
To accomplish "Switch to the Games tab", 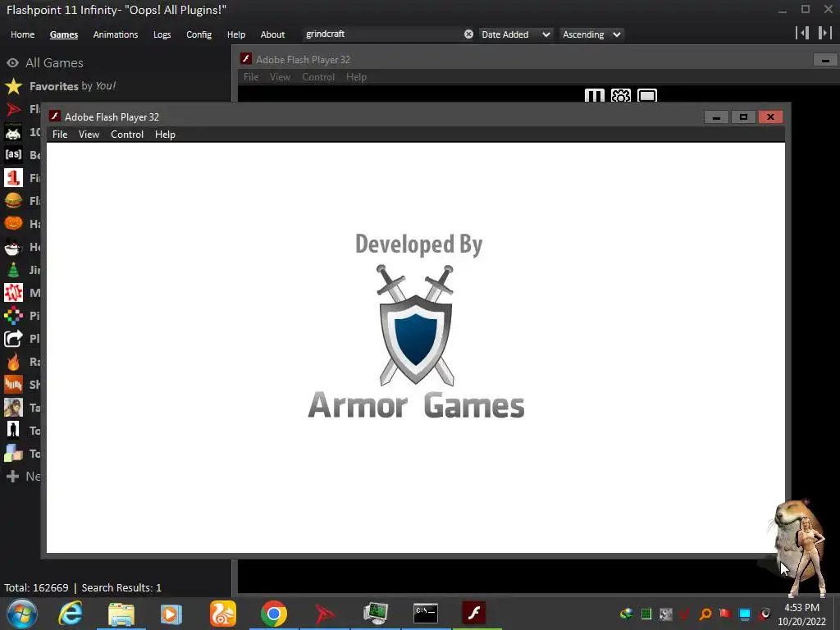I will 64,34.
